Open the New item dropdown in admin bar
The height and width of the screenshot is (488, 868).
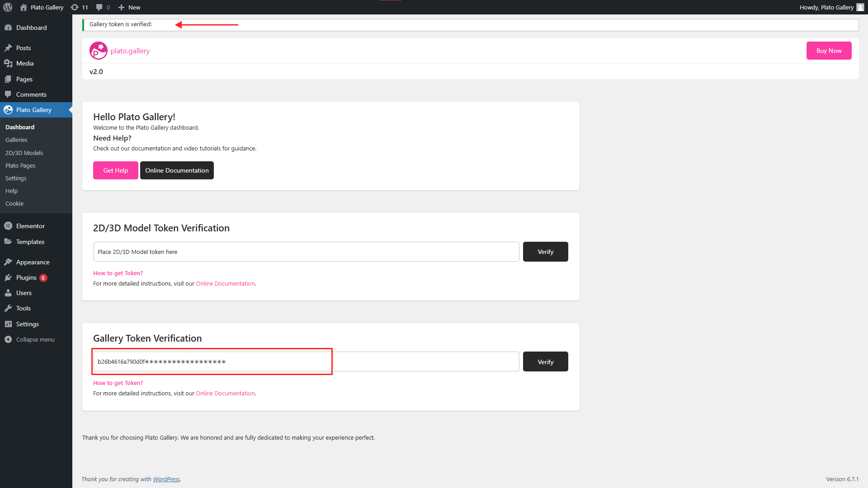point(129,7)
